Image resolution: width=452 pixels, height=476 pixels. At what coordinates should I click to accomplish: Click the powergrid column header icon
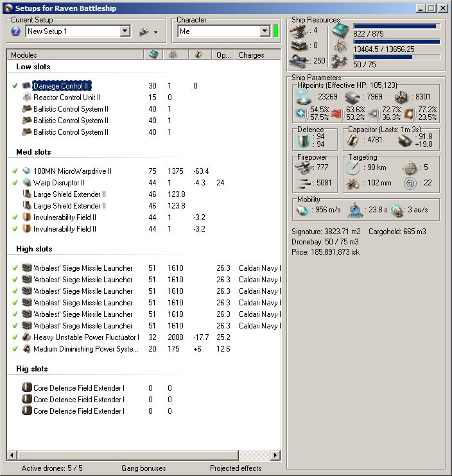(x=173, y=55)
